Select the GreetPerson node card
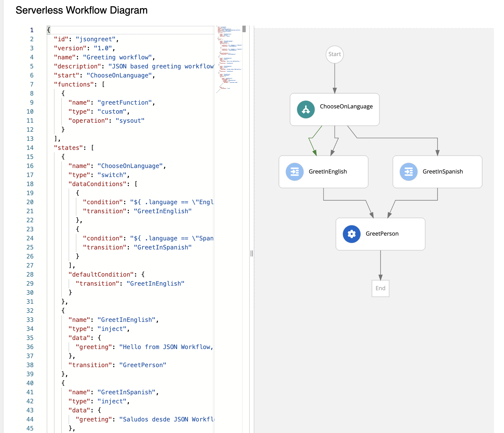Viewport: 504px width, 433px height. pos(382,234)
